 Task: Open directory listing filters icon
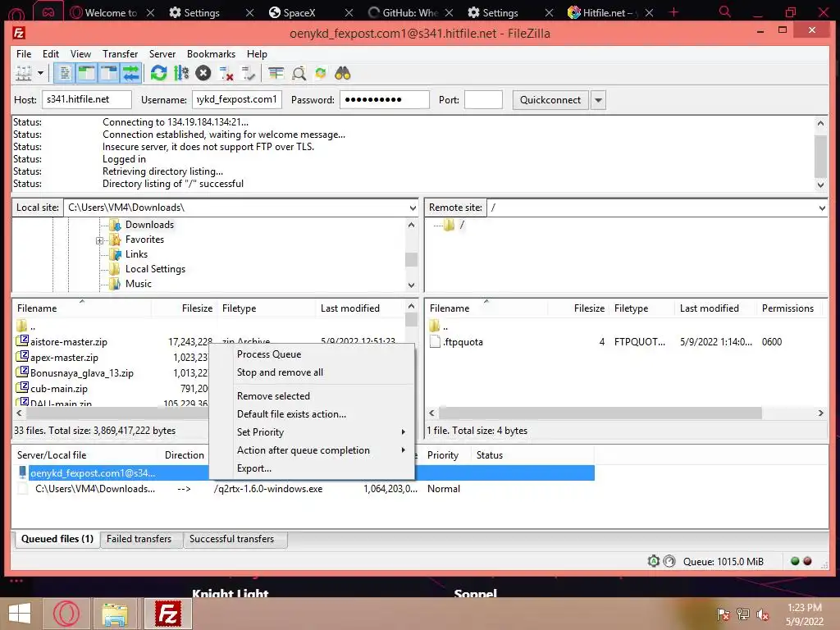click(x=276, y=73)
